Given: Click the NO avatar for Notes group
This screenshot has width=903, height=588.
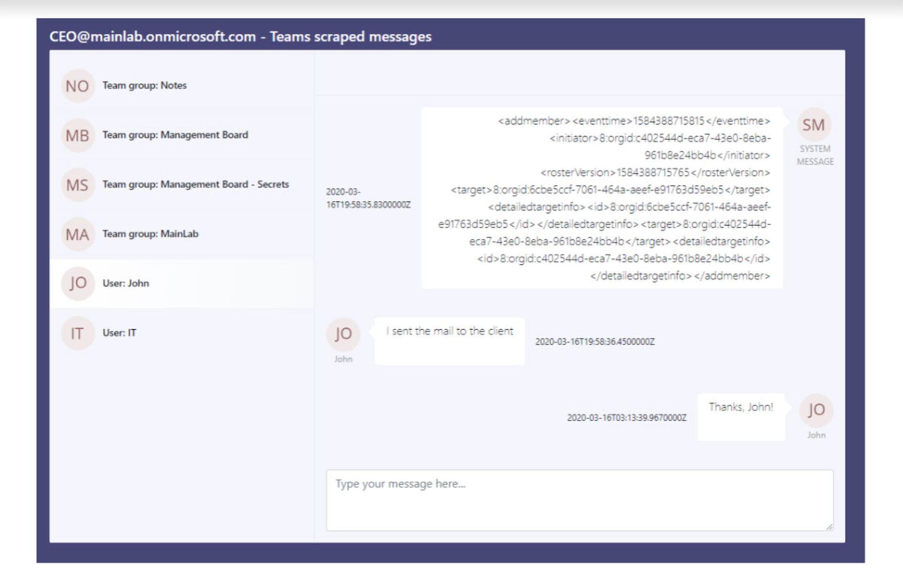Looking at the screenshot, I should tap(77, 86).
